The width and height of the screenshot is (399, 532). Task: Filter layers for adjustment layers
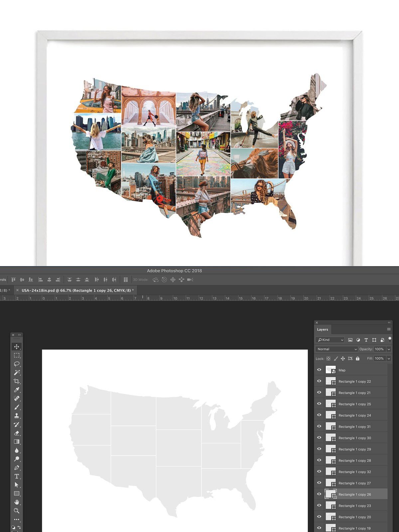(358, 340)
